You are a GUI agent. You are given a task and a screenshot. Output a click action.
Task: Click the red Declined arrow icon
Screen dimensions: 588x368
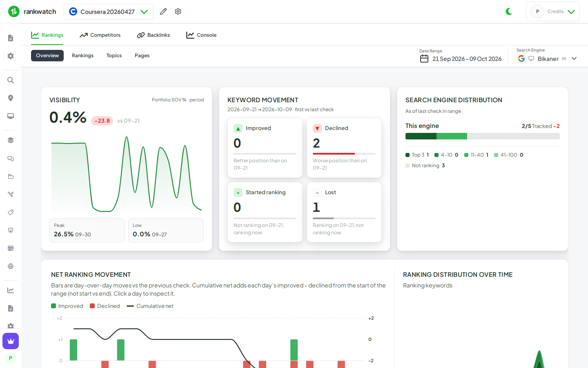(x=317, y=128)
